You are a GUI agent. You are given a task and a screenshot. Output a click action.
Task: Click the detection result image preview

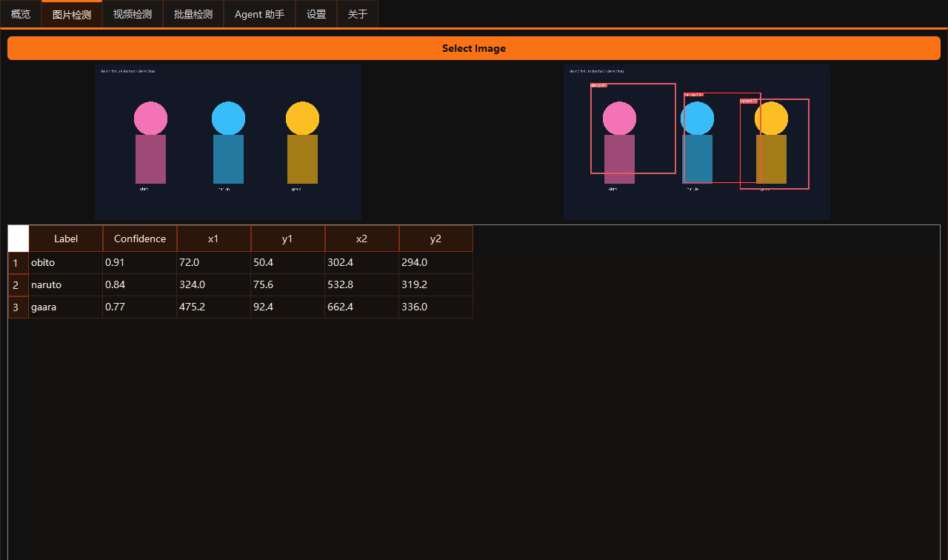[697, 142]
